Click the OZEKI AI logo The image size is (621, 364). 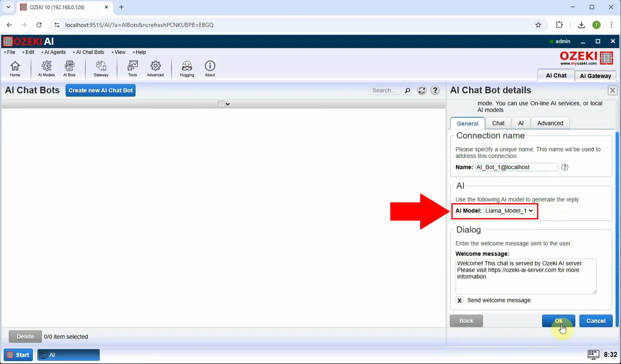28,41
